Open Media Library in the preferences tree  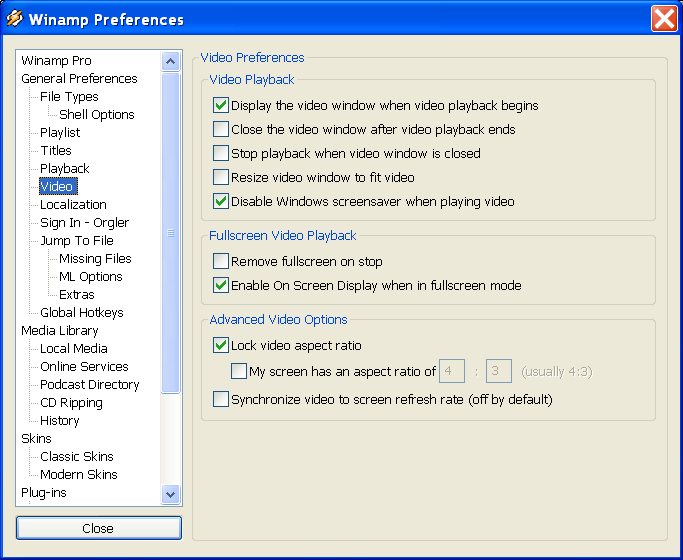pos(59,330)
